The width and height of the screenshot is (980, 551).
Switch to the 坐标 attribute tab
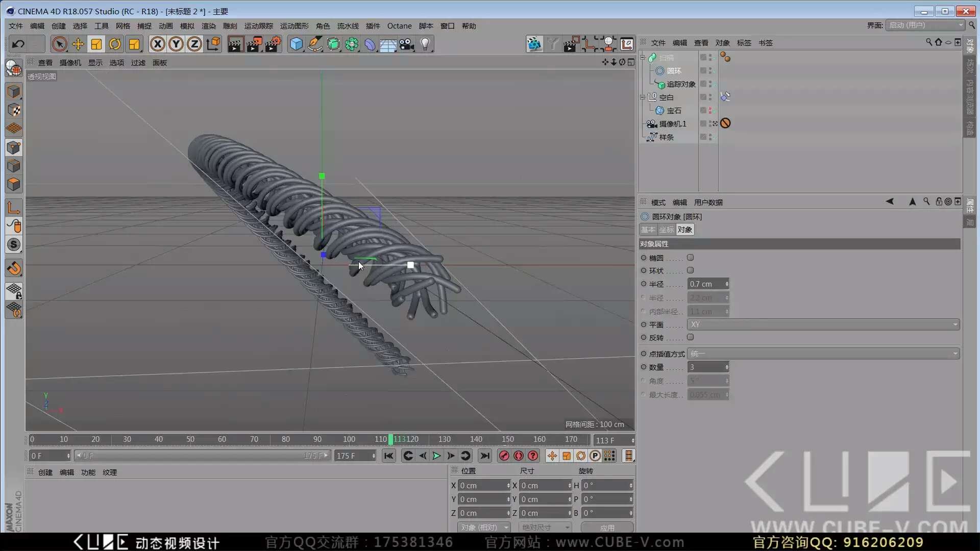[666, 230]
